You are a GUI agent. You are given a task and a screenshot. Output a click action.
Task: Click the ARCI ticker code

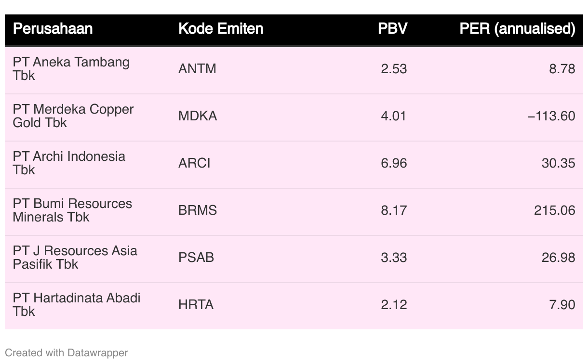(194, 163)
